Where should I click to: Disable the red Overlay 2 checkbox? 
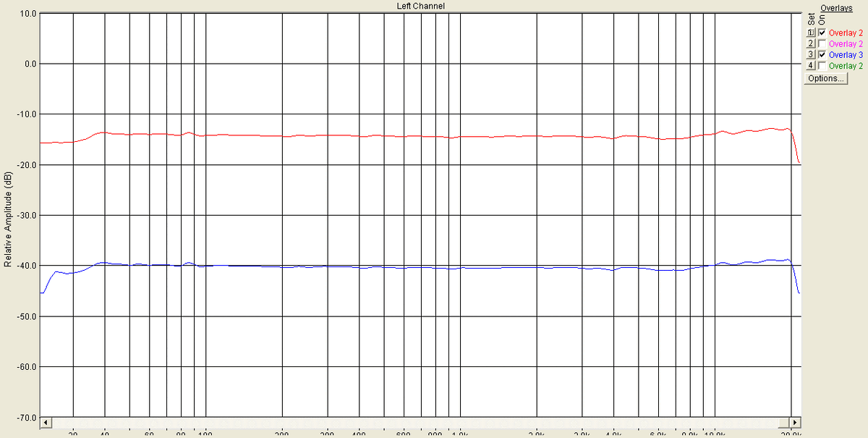coord(822,33)
